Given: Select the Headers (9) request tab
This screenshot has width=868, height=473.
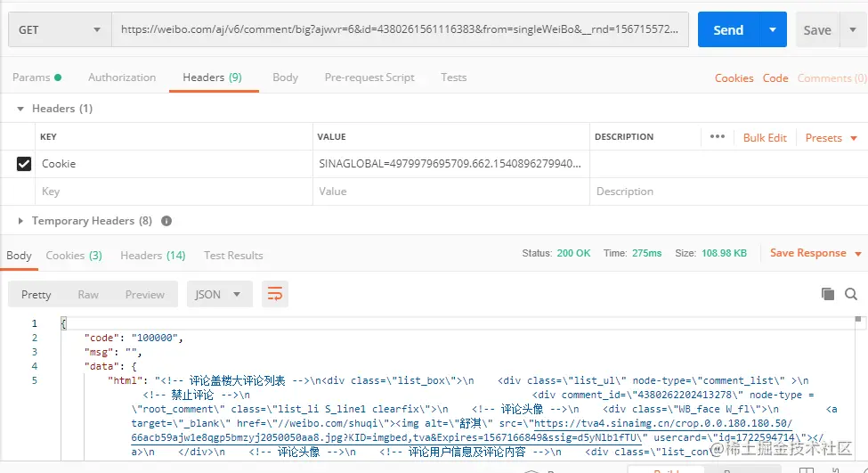Looking at the screenshot, I should (213, 77).
